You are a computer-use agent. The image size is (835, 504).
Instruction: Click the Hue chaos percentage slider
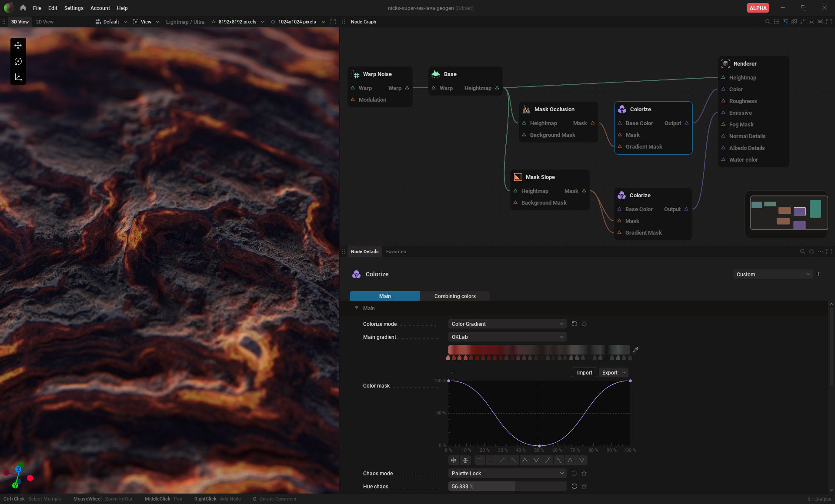click(507, 486)
